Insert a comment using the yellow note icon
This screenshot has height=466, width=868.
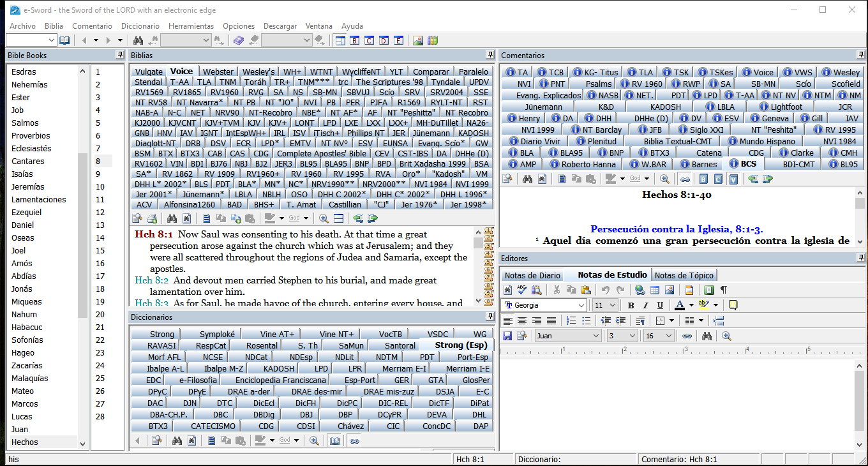tap(733, 305)
